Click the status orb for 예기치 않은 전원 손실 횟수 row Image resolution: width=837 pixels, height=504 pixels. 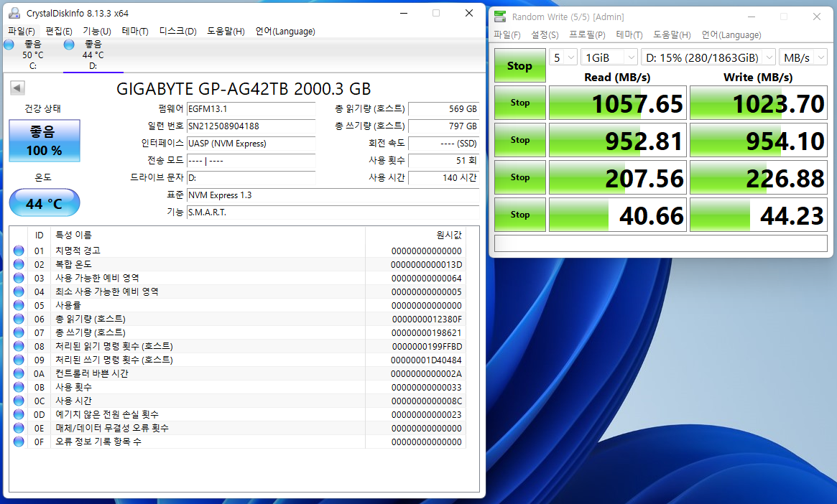tap(19, 414)
